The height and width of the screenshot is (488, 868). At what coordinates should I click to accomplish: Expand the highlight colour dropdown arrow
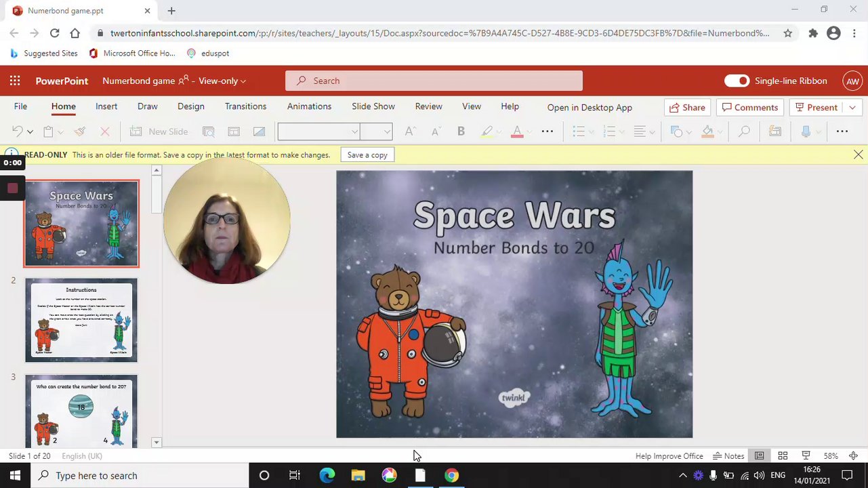click(499, 132)
